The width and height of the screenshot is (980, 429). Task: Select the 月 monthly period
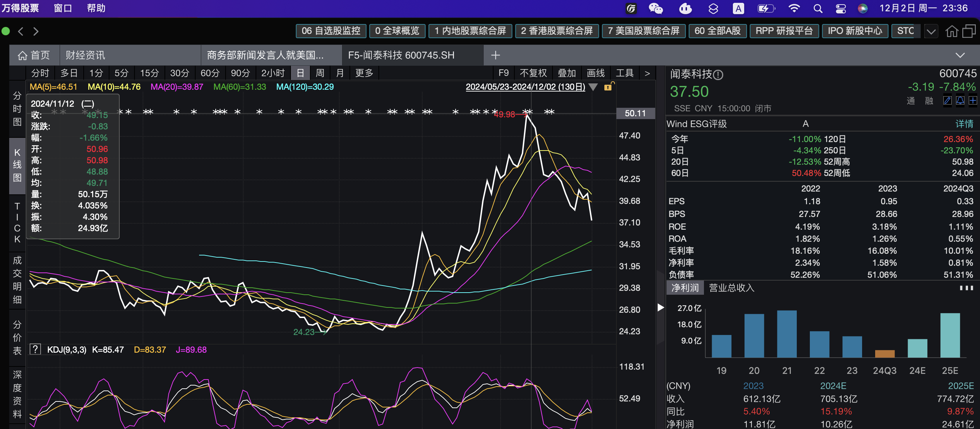pyautogui.click(x=340, y=73)
